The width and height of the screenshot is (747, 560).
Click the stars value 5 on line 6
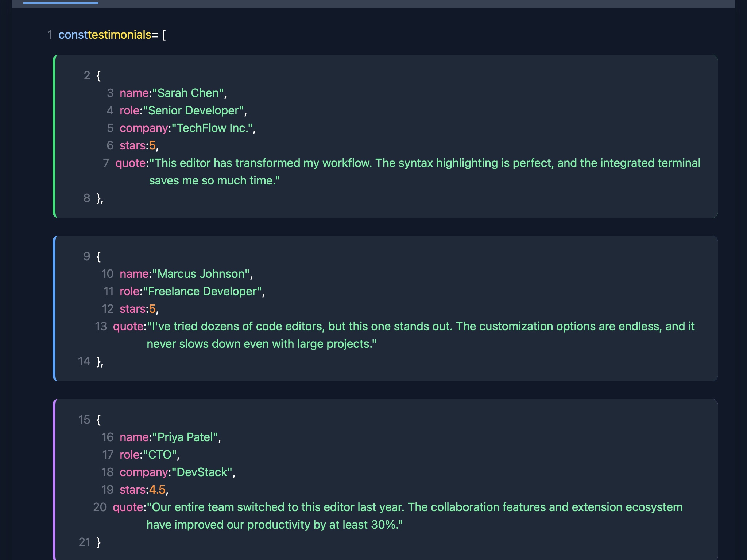pos(153,145)
